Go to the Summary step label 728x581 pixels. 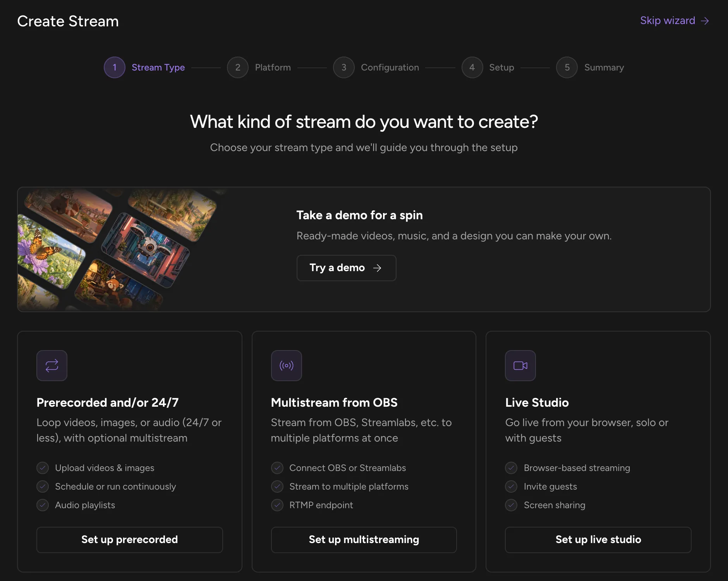pos(604,67)
